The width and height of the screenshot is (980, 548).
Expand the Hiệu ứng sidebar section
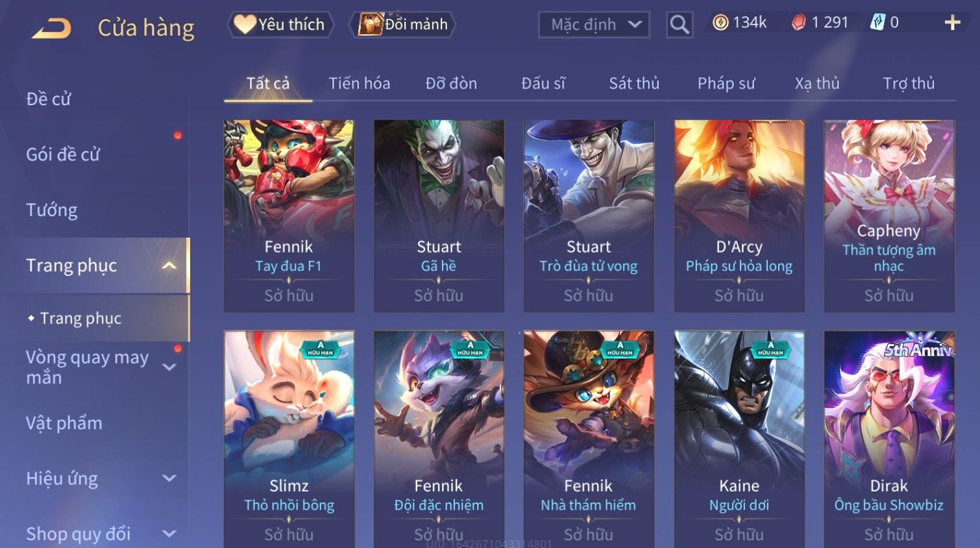[169, 479]
